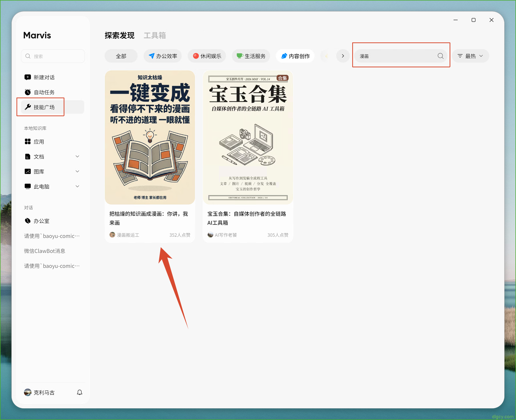Click the 克利马古 user avatar
The height and width of the screenshot is (420, 516).
[x=28, y=392]
